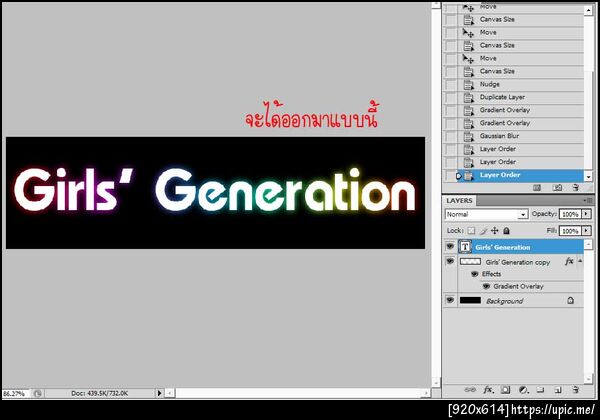Click the Doc: 439.5K/732.0K status text
600x420 pixels.
[x=99, y=393]
